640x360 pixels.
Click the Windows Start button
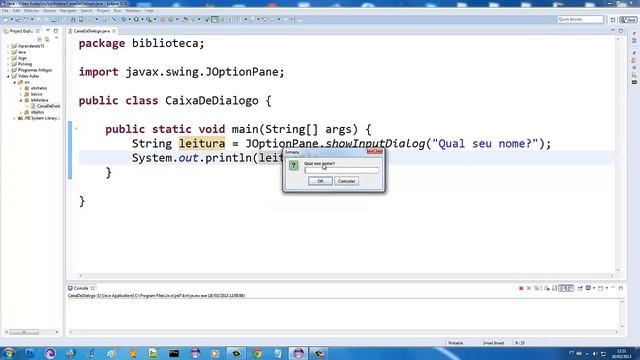tap(9, 353)
